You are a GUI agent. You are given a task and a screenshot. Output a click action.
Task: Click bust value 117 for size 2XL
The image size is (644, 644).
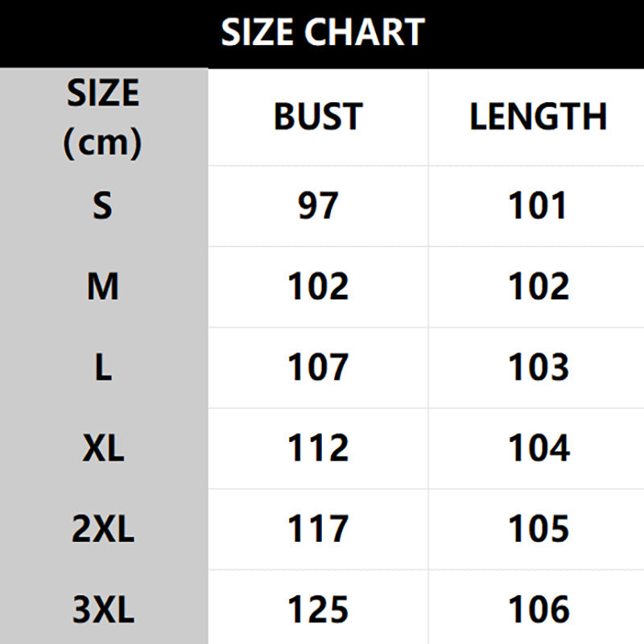click(x=318, y=529)
